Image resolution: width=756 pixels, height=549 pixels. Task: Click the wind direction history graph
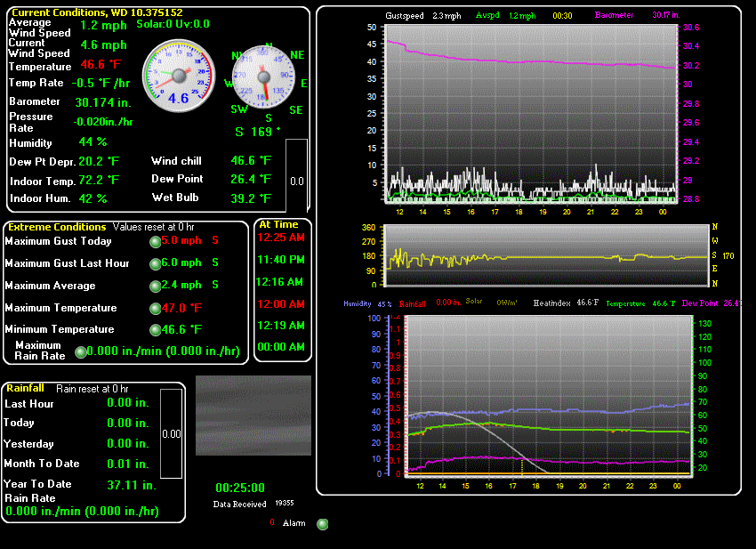(x=546, y=256)
